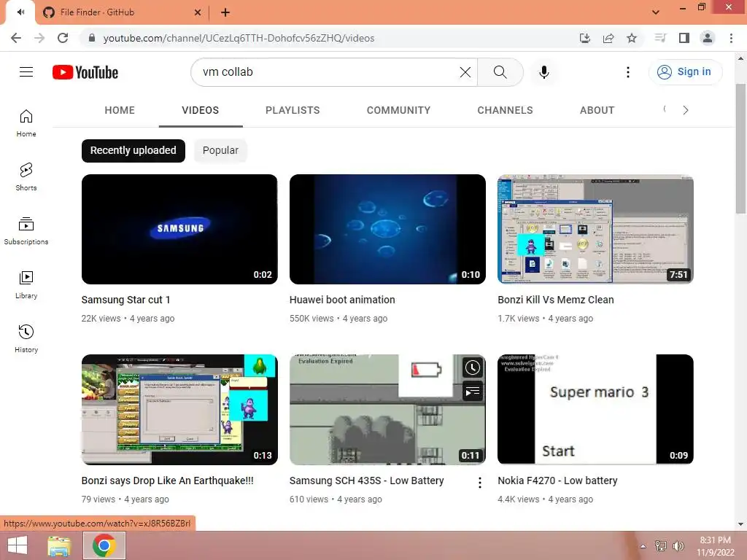Select the Popular filter chip
This screenshot has height=560, width=747.
point(220,150)
